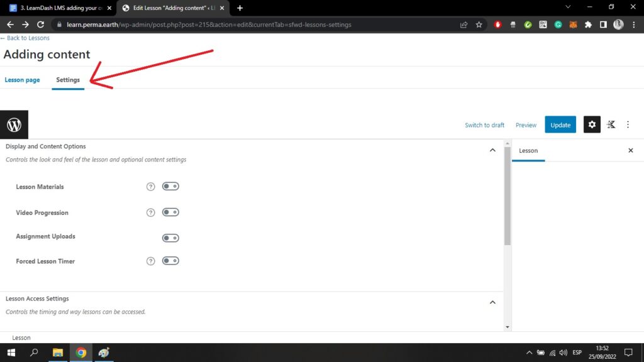Select the Lesson tab in sidebar
Image resolution: width=644 pixels, height=362 pixels.
pos(528,151)
